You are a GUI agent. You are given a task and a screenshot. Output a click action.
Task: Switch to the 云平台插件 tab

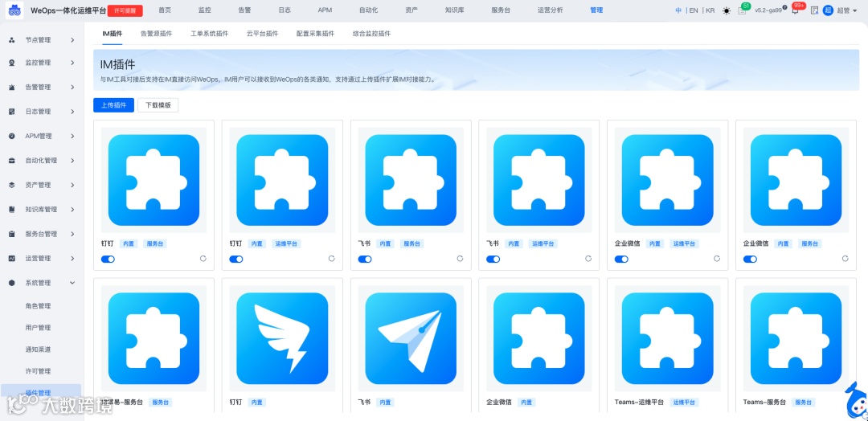pos(262,34)
